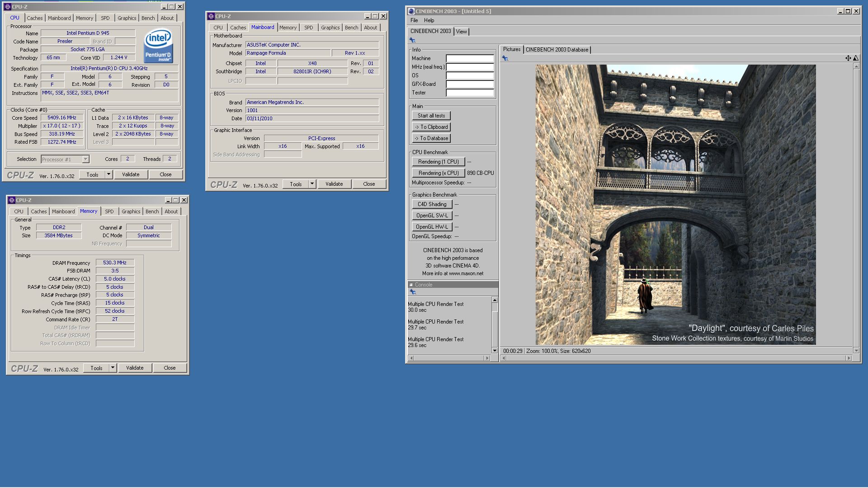Click the 'American Megatrends Inc.' BIOS brand value
868x488 pixels.
tap(312, 103)
